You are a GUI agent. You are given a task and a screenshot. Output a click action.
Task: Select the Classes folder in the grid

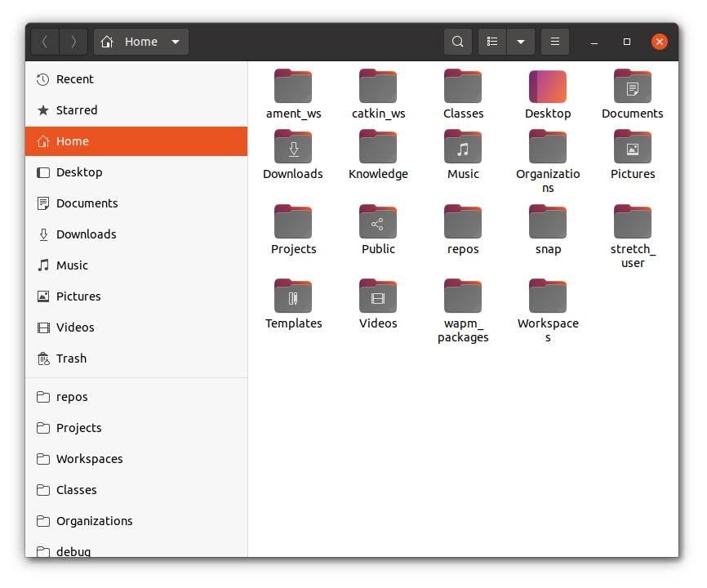point(463,94)
